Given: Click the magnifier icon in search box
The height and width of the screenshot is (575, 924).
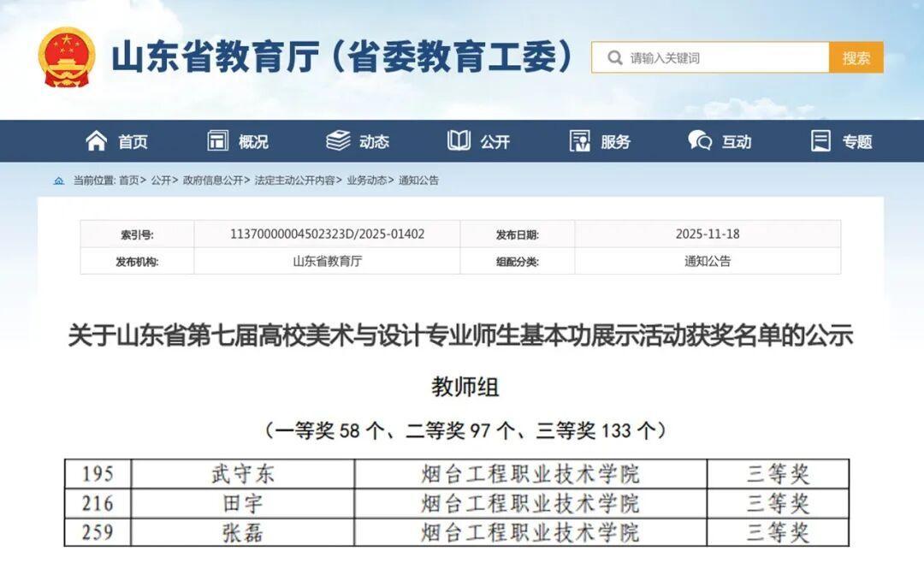Looking at the screenshot, I should tap(614, 58).
